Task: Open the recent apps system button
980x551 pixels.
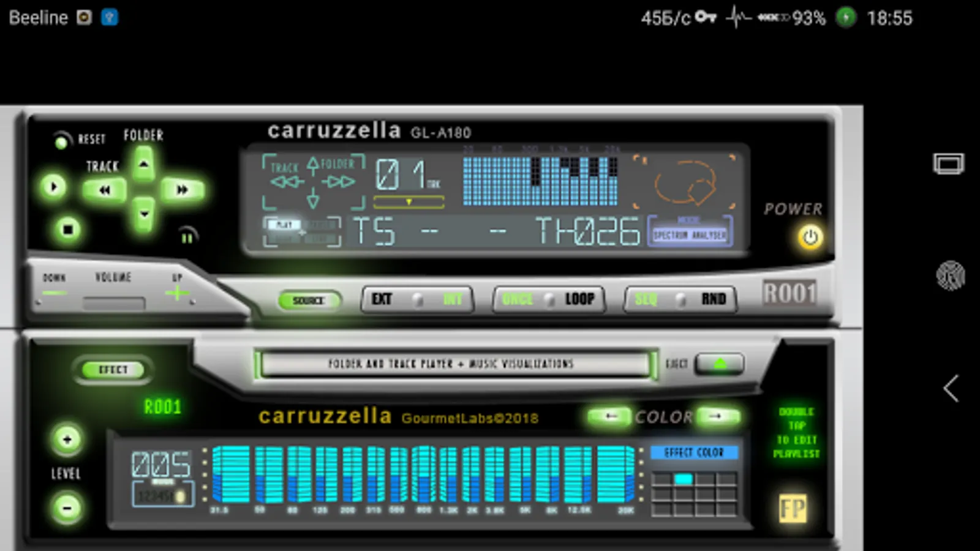Action: click(x=948, y=164)
